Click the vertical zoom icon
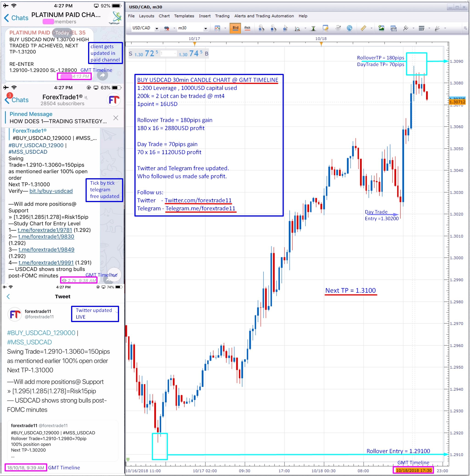This screenshot has height=476, width=470. point(297,28)
